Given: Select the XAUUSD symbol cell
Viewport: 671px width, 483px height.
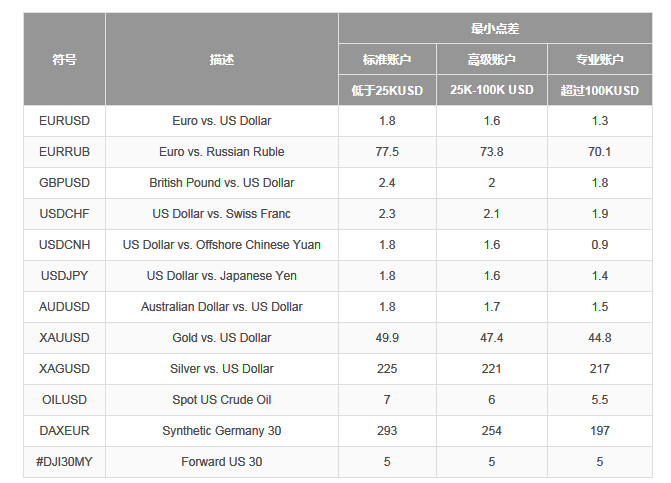Looking at the screenshot, I should (64, 338).
